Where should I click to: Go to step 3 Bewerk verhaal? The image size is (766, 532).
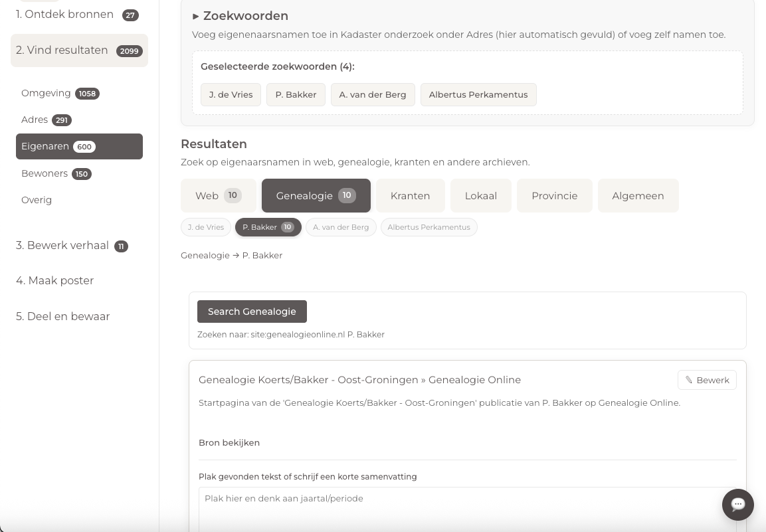[62, 245]
